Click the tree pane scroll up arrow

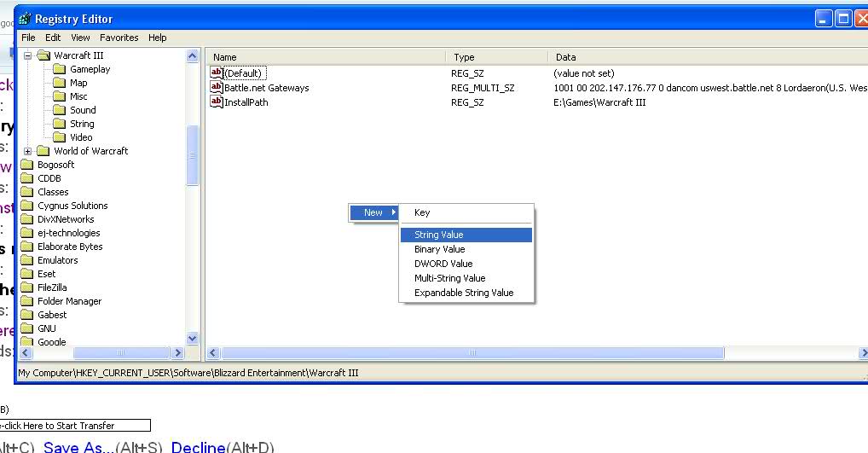192,55
